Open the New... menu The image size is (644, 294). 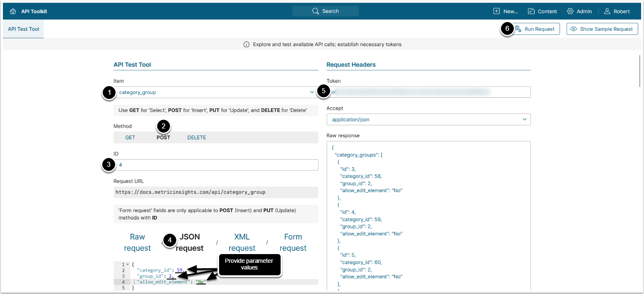pos(506,11)
